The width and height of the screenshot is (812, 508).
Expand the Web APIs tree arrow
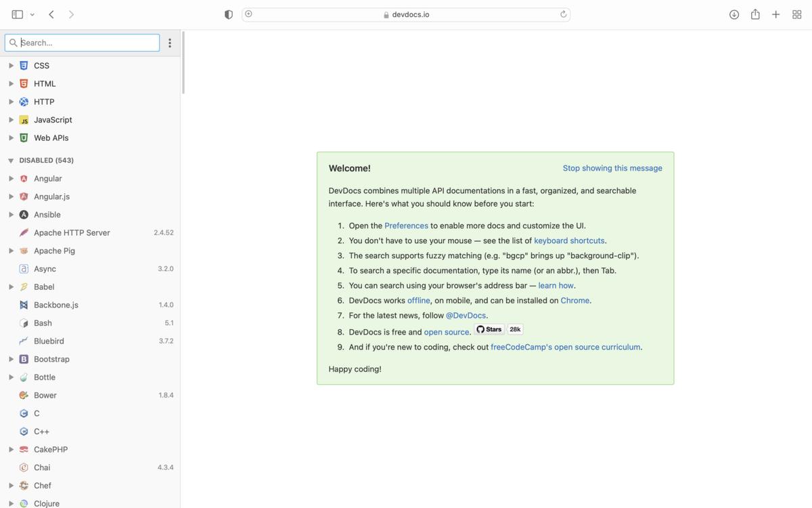point(11,138)
